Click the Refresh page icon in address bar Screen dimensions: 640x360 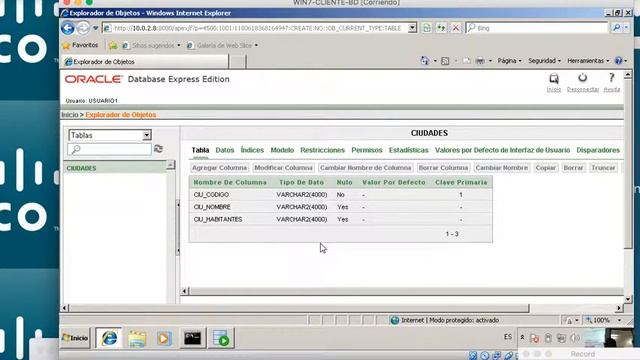(441, 28)
